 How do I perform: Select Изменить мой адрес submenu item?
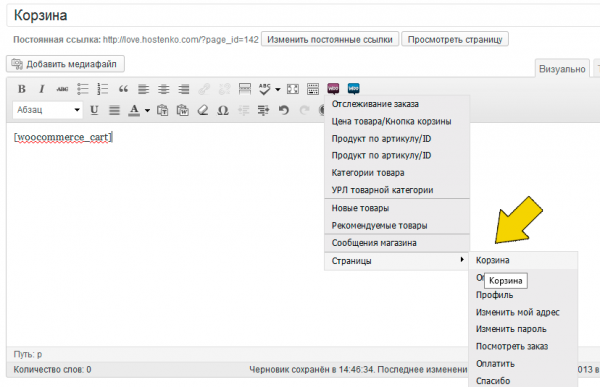[523, 312]
